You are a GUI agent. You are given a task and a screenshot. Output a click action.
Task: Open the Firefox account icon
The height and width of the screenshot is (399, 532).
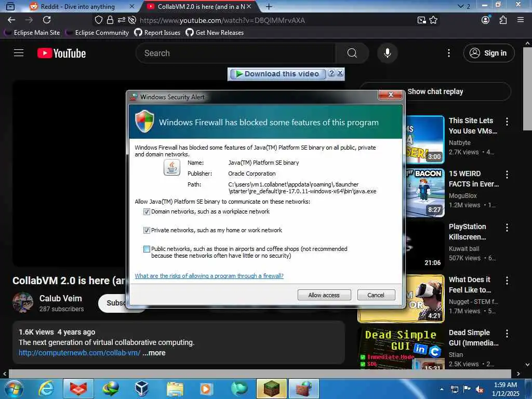[x=486, y=20]
